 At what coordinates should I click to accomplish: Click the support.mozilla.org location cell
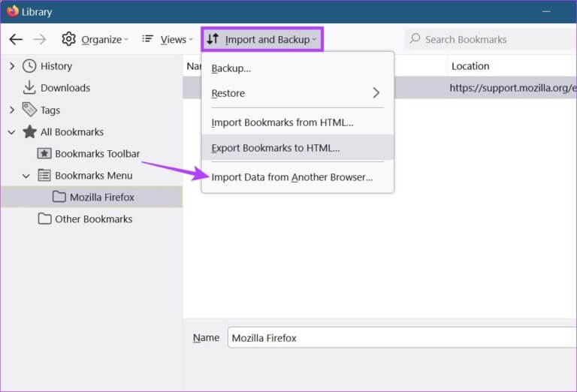click(x=512, y=88)
